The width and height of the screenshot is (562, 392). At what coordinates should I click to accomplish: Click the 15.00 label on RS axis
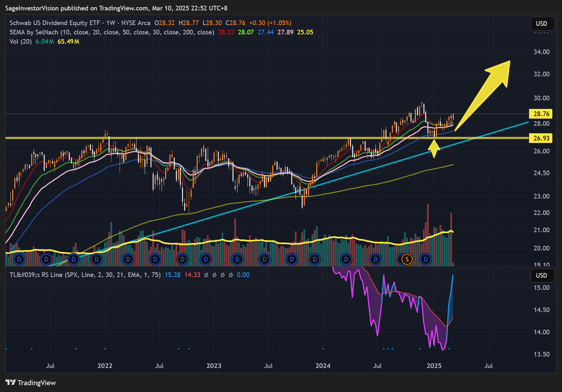pyautogui.click(x=542, y=288)
